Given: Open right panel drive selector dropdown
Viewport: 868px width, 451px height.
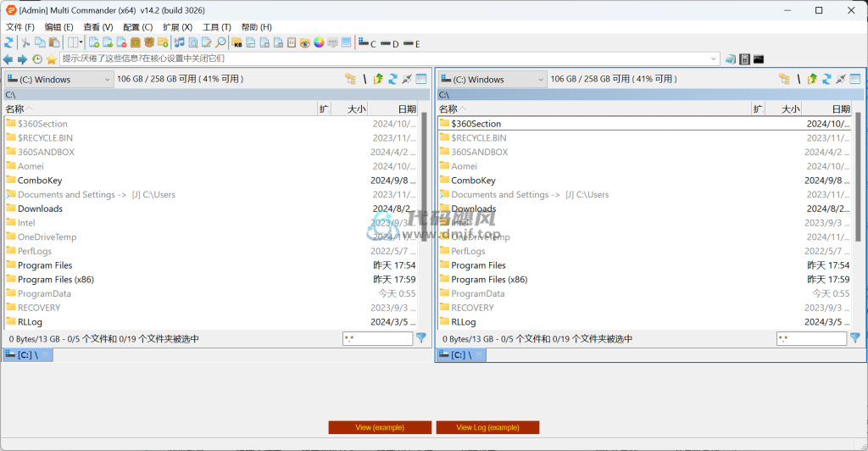Looking at the screenshot, I should coord(492,79).
